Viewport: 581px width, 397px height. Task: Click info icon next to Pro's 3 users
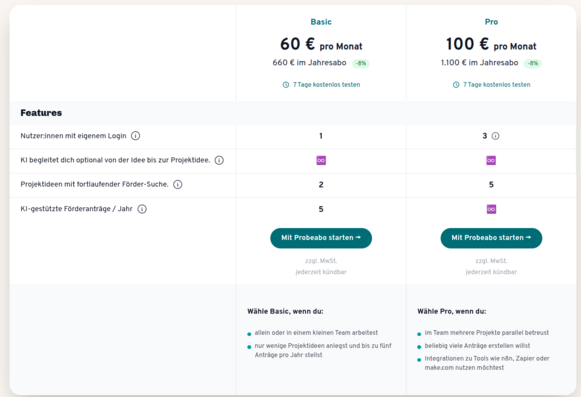pos(495,136)
